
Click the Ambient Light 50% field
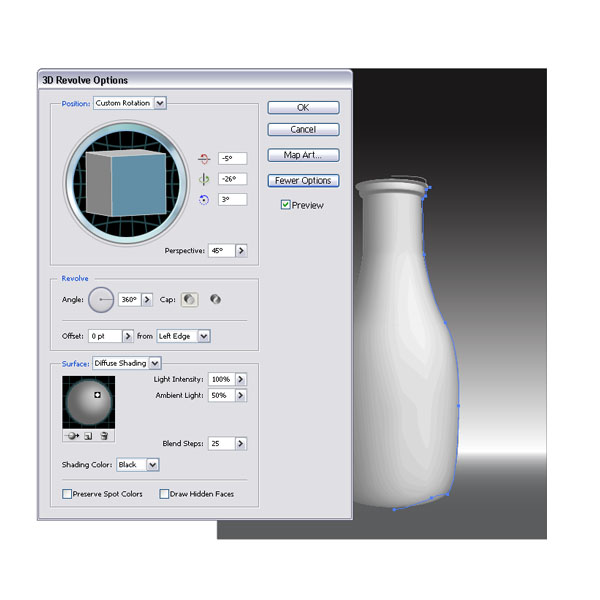point(222,395)
